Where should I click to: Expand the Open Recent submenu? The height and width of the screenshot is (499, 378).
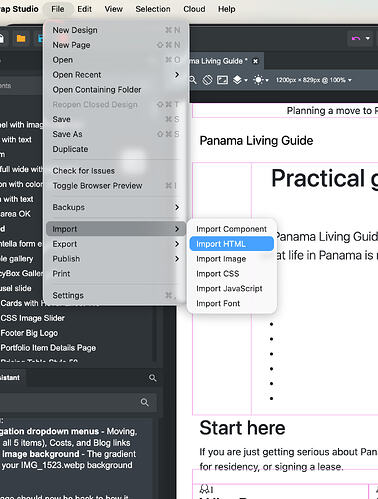click(x=116, y=75)
